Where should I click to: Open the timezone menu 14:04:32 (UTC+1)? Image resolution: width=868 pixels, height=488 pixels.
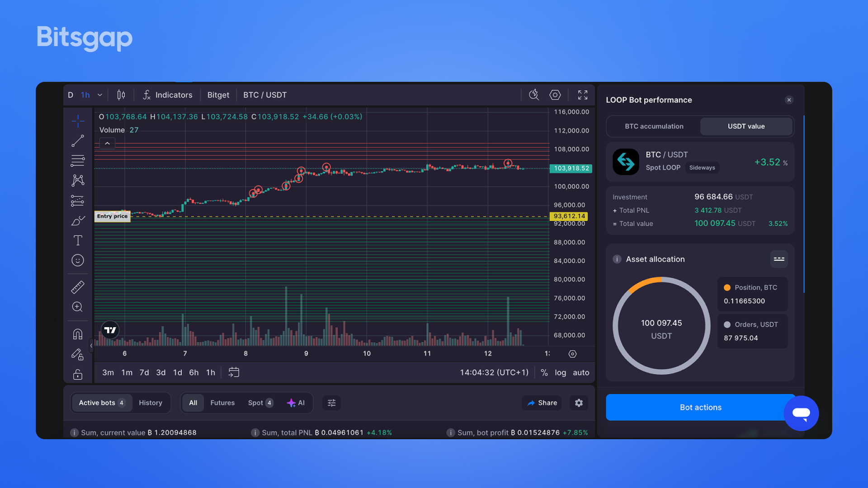494,372
